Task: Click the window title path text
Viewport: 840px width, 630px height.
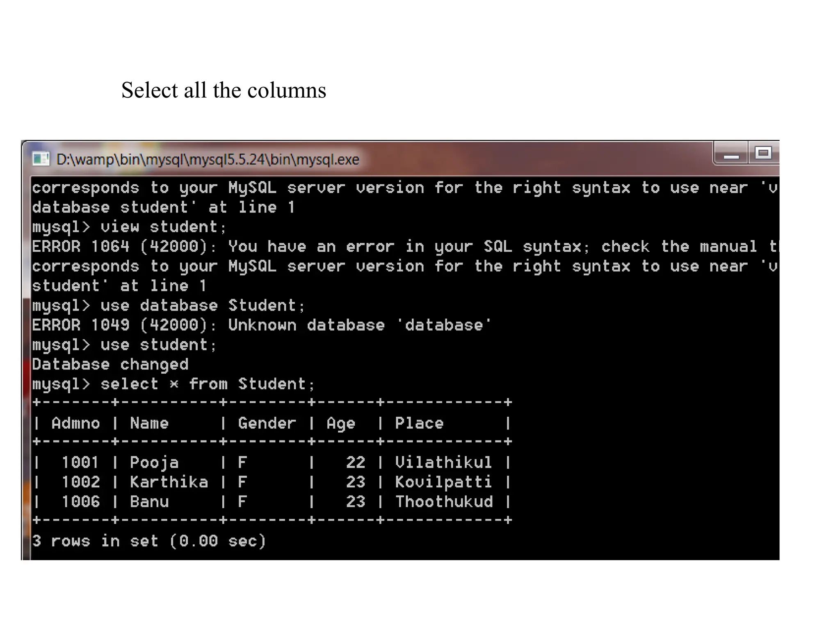Action: [x=208, y=159]
